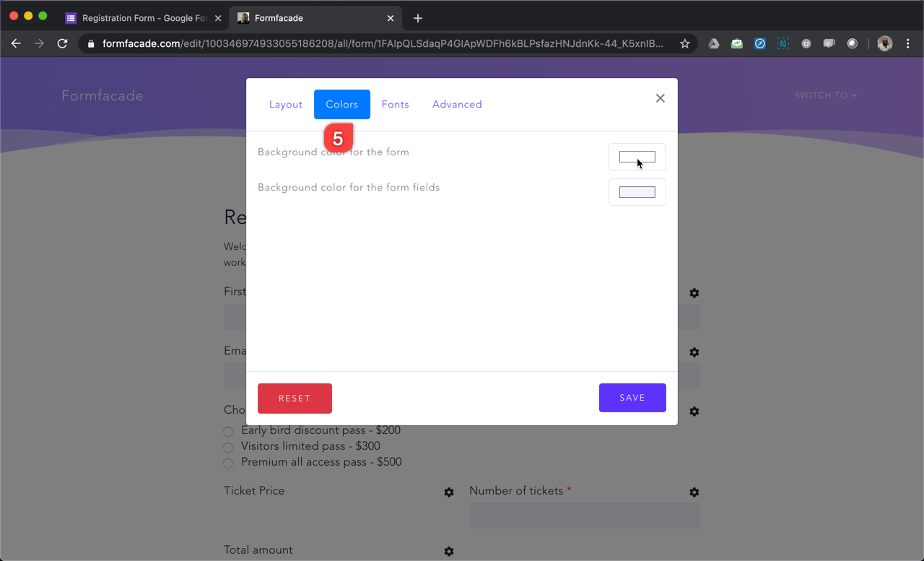Select Premium all access pass option
Image resolution: width=924 pixels, height=561 pixels.
tap(228, 464)
